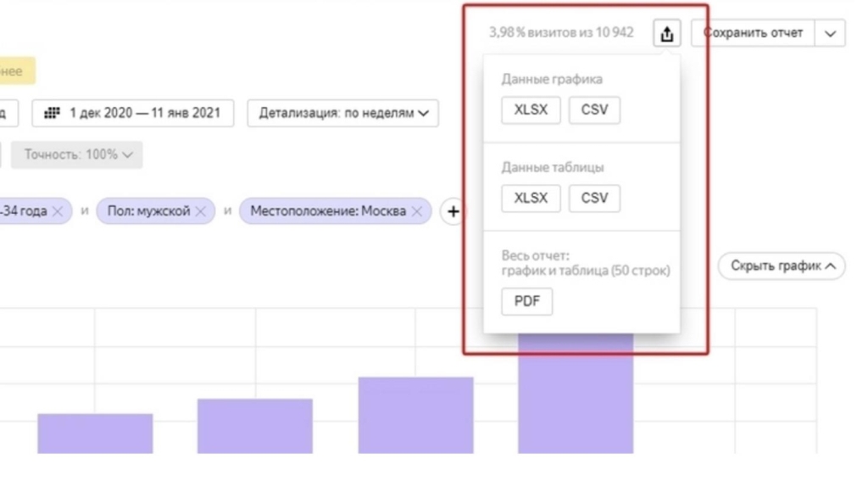Image resolution: width=868 pixels, height=487 pixels.
Task: Export chart data as CSV
Action: coord(594,110)
